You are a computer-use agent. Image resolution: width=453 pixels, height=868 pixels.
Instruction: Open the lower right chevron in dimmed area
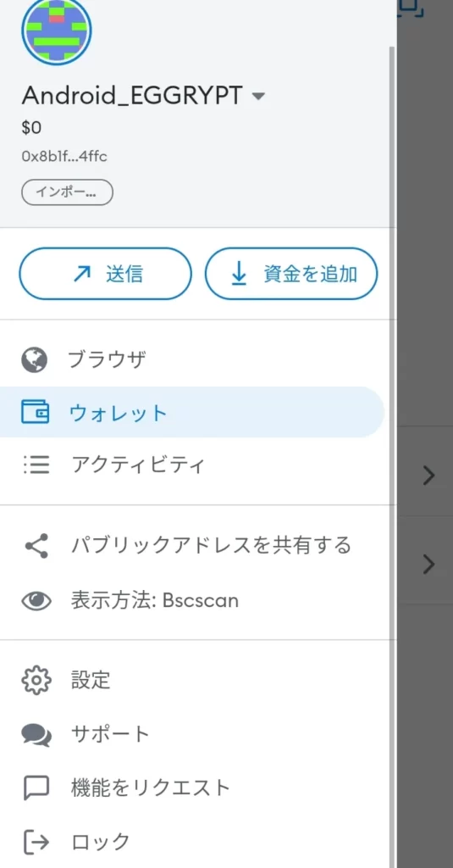[x=428, y=564]
